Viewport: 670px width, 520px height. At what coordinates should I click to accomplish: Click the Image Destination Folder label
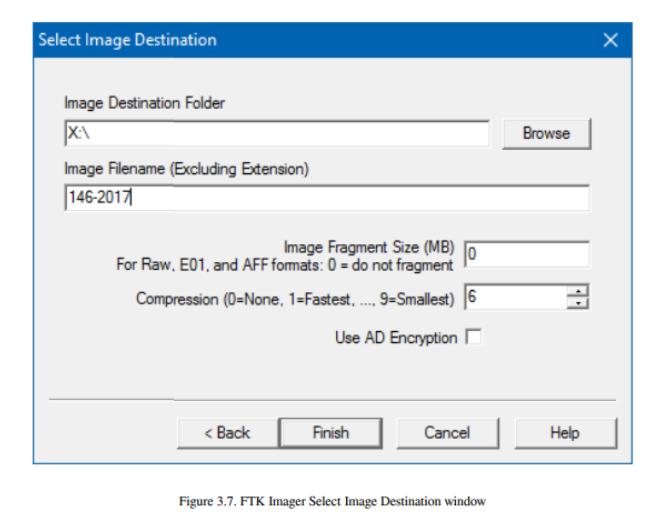pyautogui.click(x=144, y=103)
